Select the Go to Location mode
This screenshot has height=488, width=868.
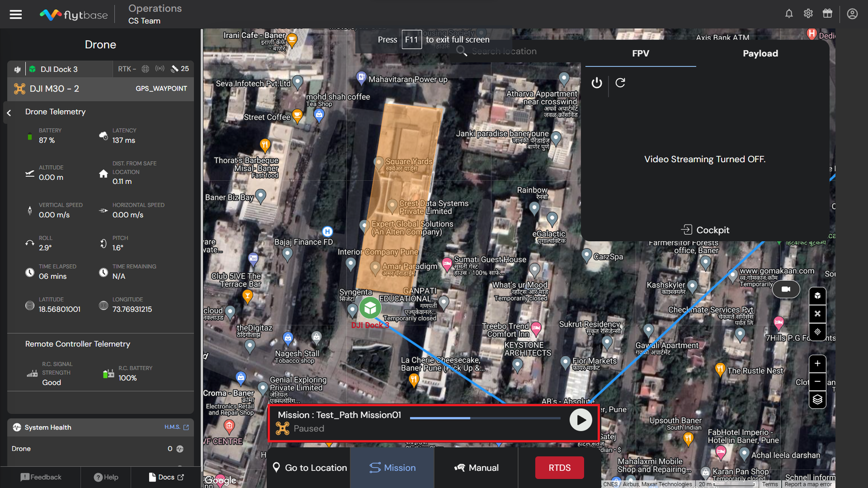(310, 468)
